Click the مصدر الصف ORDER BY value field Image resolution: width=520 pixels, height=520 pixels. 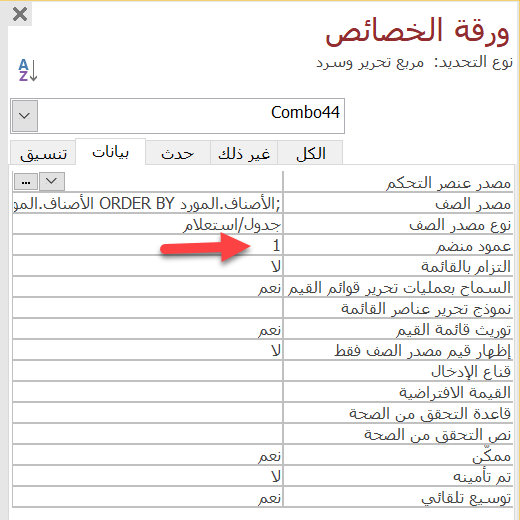click(x=147, y=203)
